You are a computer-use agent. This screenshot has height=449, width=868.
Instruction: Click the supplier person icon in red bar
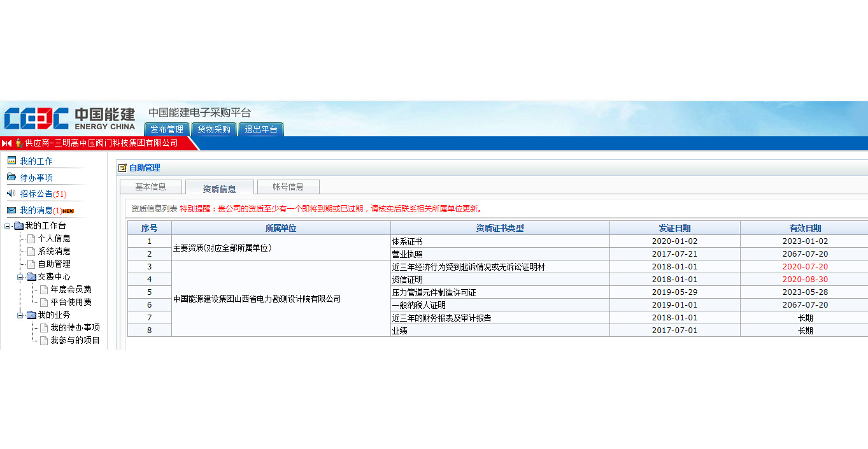(18, 143)
